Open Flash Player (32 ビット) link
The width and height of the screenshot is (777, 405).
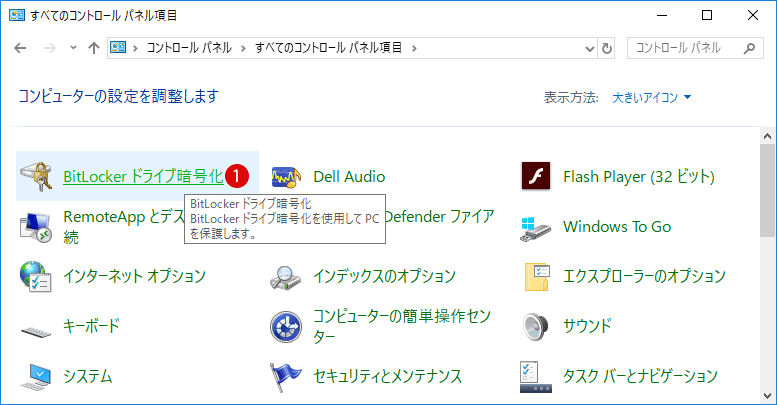tap(639, 176)
